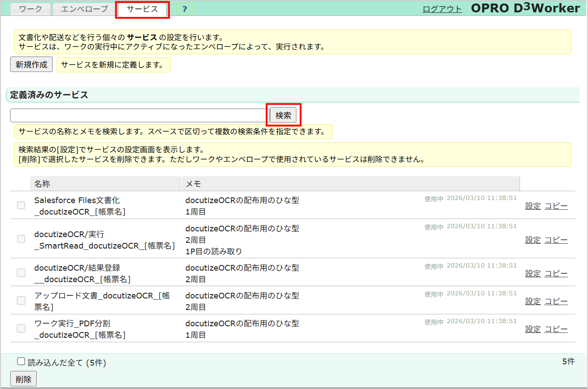
Task: Open the エンベロープ tab
Action: tap(83, 9)
